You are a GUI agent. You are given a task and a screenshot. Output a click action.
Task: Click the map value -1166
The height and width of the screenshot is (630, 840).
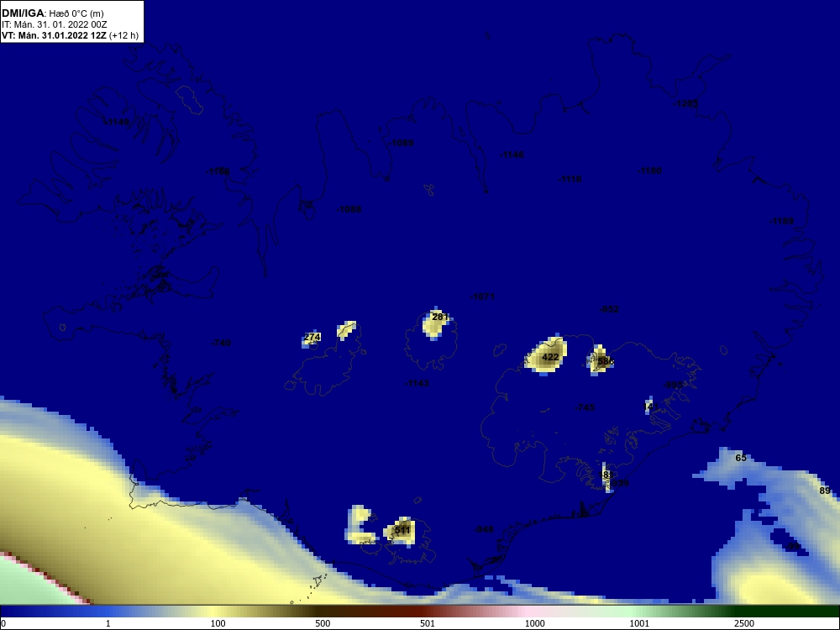coord(218,171)
